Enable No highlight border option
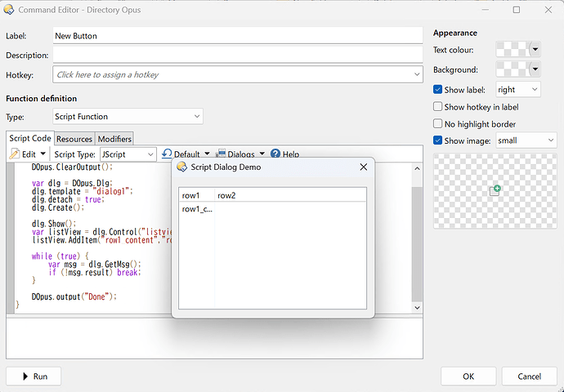564x392 pixels. tap(437, 124)
